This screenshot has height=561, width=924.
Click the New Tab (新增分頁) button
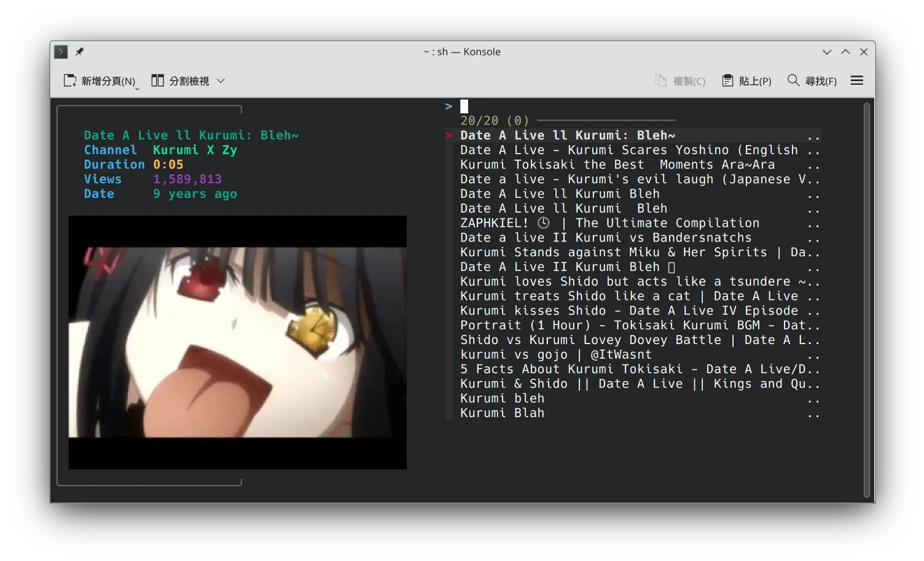click(x=100, y=80)
